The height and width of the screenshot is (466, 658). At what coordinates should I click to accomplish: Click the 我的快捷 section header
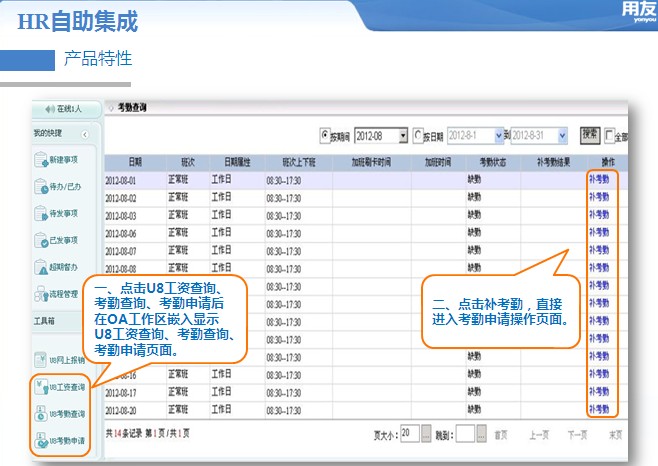tap(48, 134)
